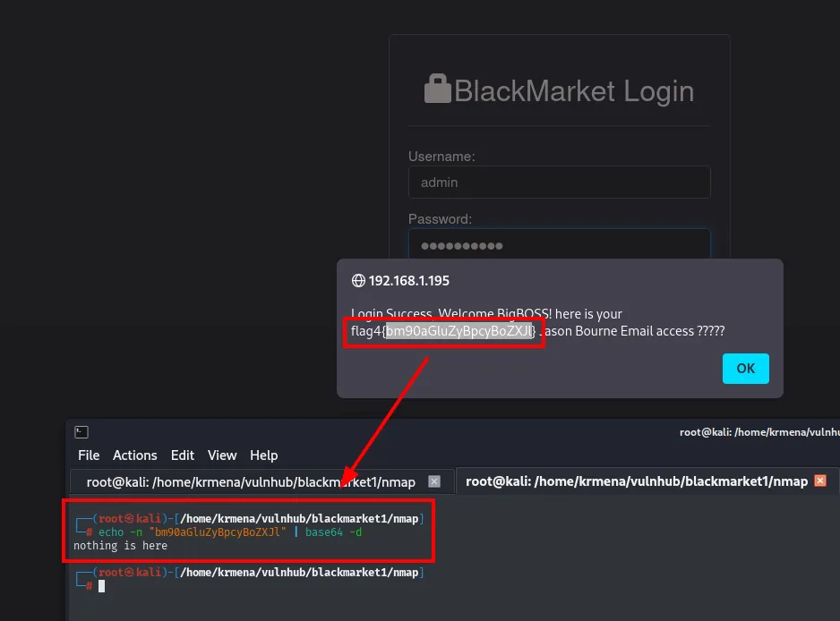Click the 'Email access ?????' text in the dialog
Viewport: 840px width, 621px height.
(672, 331)
